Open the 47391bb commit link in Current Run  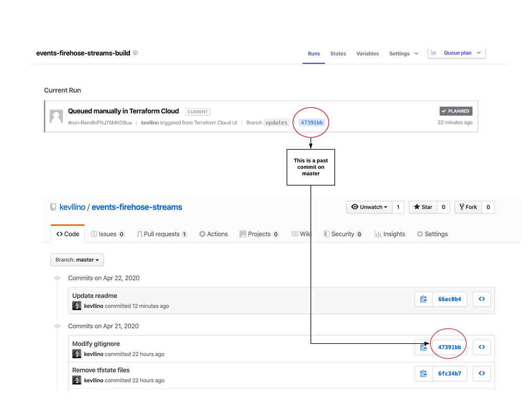[311, 123]
